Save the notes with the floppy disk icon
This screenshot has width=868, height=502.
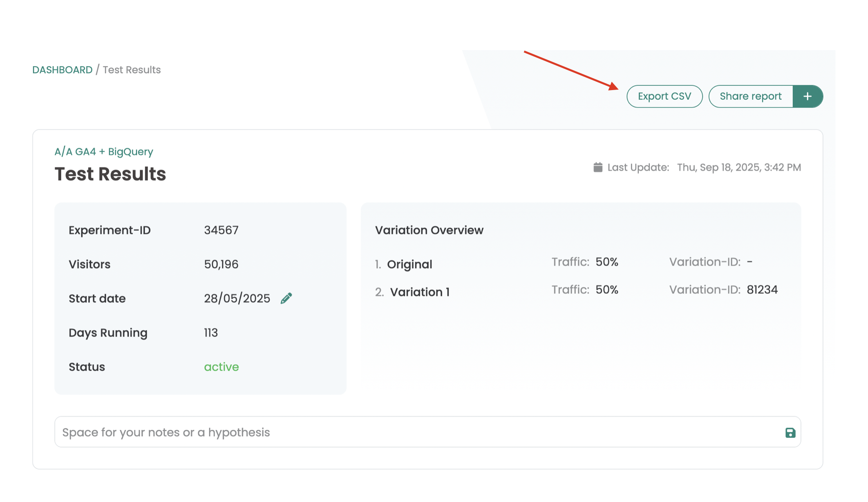coord(790,432)
